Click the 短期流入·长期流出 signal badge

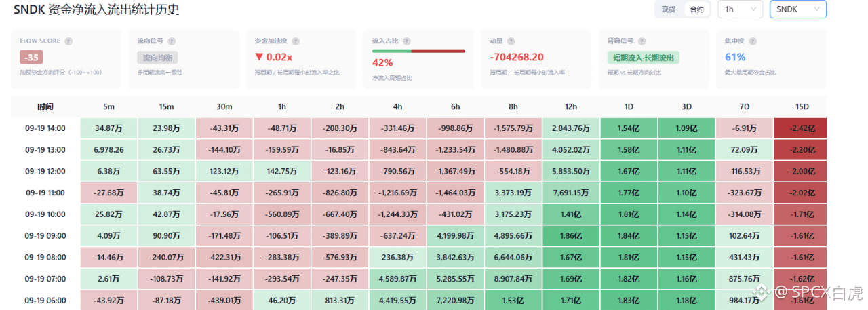[x=643, y=58]
